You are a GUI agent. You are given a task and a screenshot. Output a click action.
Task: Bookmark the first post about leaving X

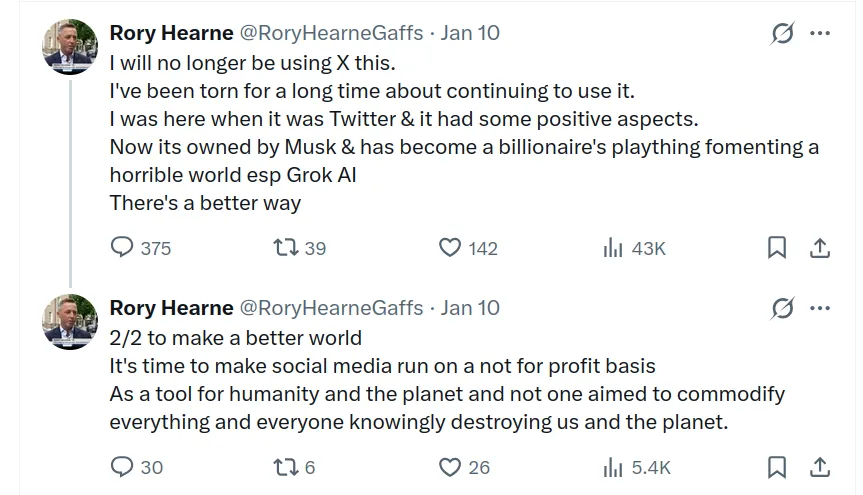pos(776,247)
